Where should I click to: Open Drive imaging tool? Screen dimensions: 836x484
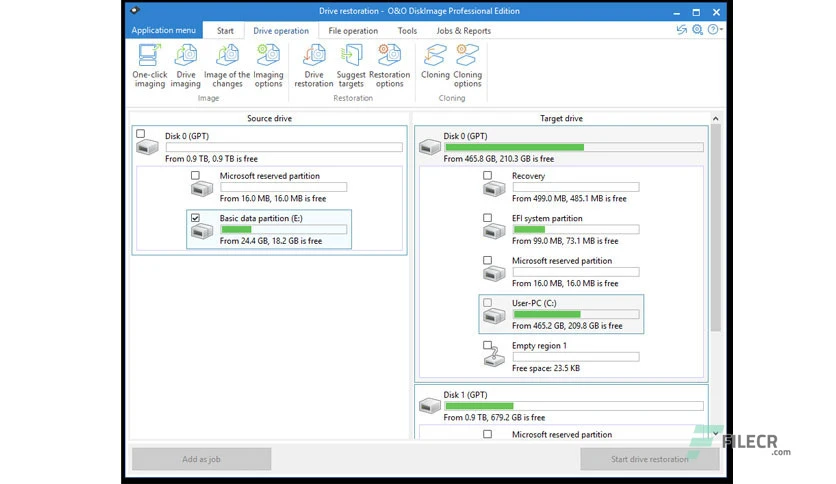(186, 66)
